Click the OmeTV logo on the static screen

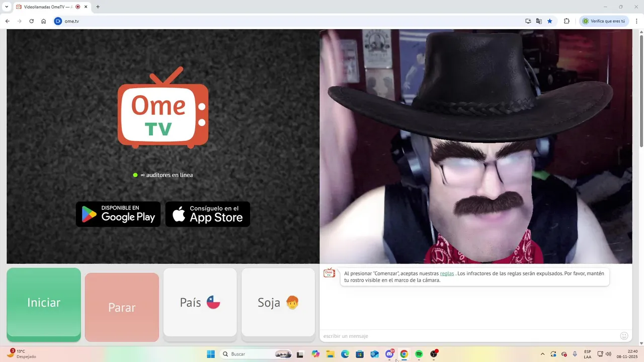pos(163,108)
